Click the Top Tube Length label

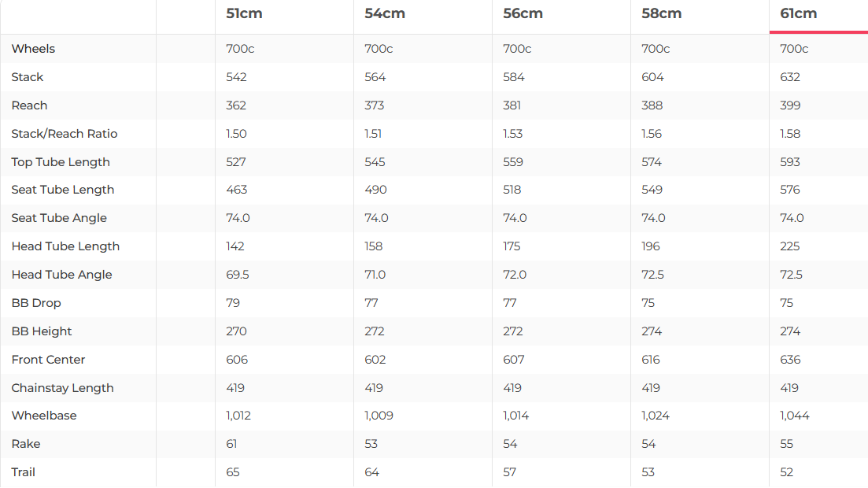(x=61, y=162)
